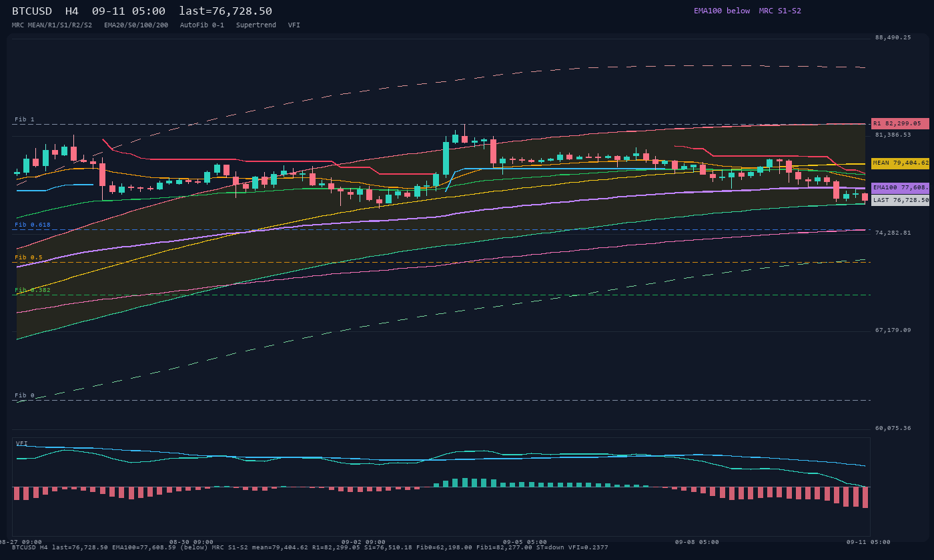The height and width of the screenshot is (560, 934).
Task: Click the 09-08 05:00 time axis label
Action: pyautogui.click(x=697, y=542)
